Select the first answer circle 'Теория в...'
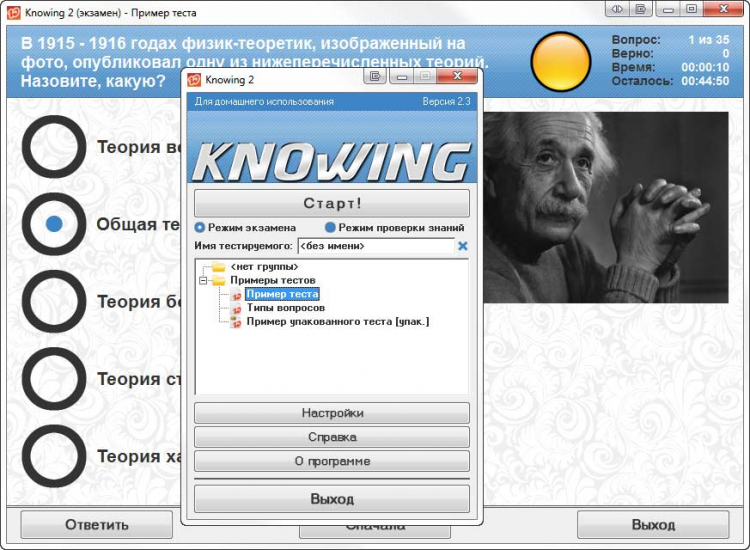The width and height of the screenshot is (750, 550). pos(54,147)
